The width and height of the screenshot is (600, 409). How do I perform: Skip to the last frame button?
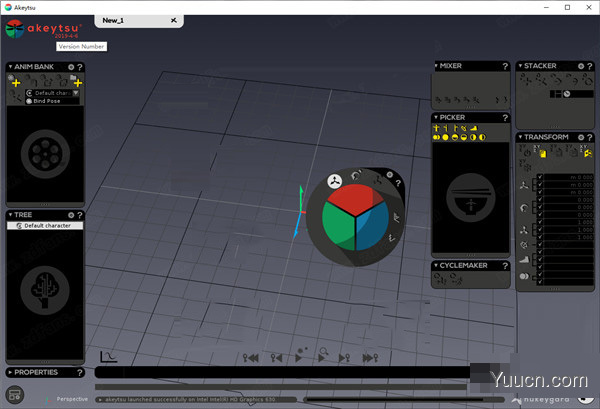tap(370, 357)
